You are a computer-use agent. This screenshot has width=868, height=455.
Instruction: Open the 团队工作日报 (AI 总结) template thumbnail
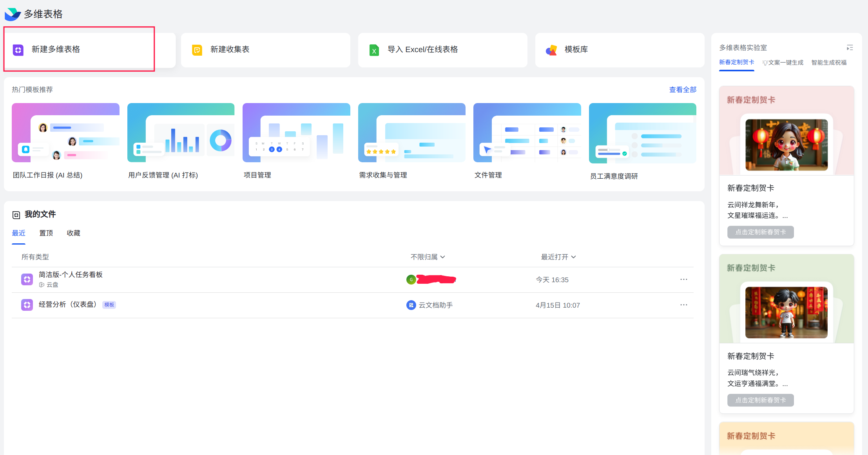[65, 133]
